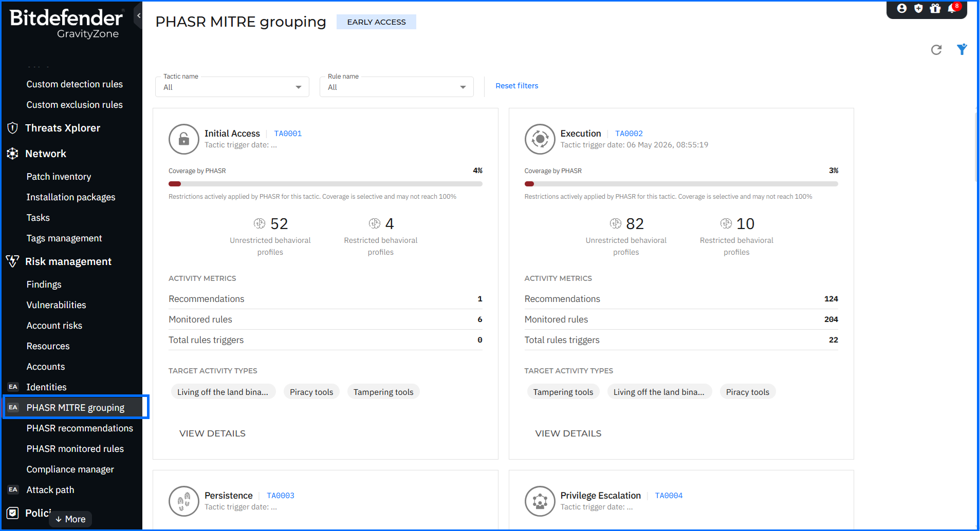980x531 pixels.
Task: Click the EA badge beside Identities
Action: [13, 387]
